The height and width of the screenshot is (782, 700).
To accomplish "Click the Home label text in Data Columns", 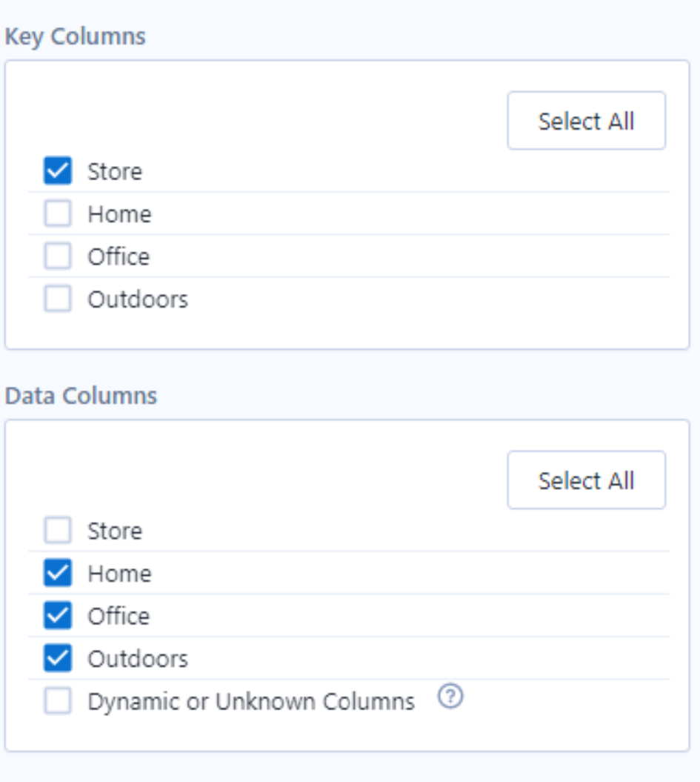I will 119,574.
